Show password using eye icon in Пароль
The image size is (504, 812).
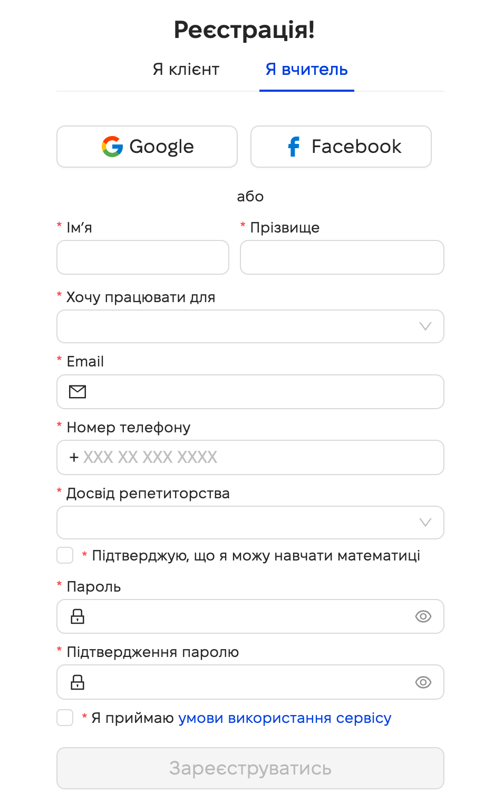423,616
